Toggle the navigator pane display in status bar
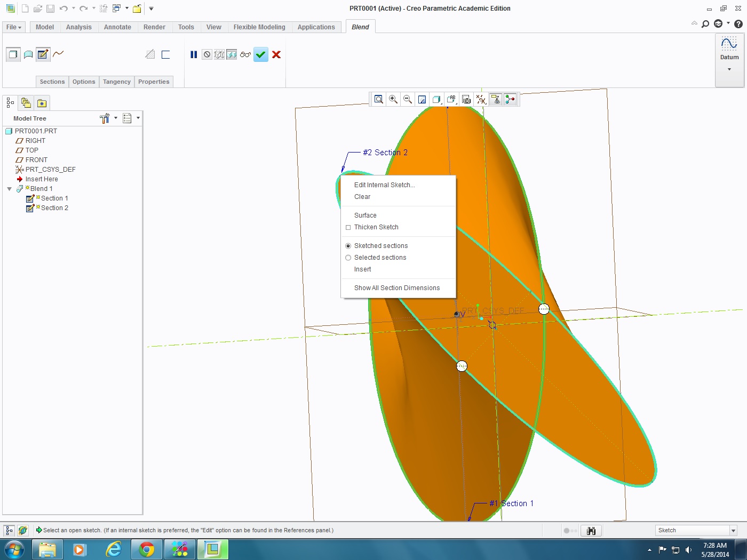Viewport: 747px width, 560px height. (9, 530)
